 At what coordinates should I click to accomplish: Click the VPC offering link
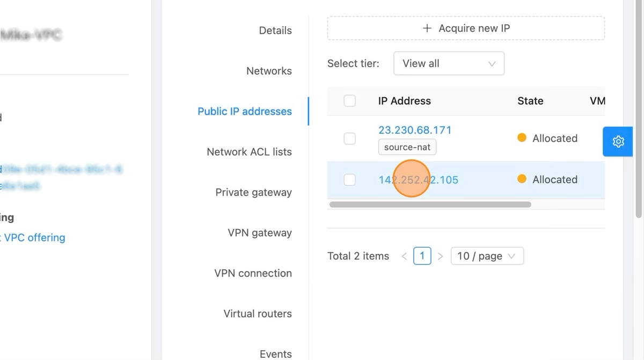coord(34,237)
